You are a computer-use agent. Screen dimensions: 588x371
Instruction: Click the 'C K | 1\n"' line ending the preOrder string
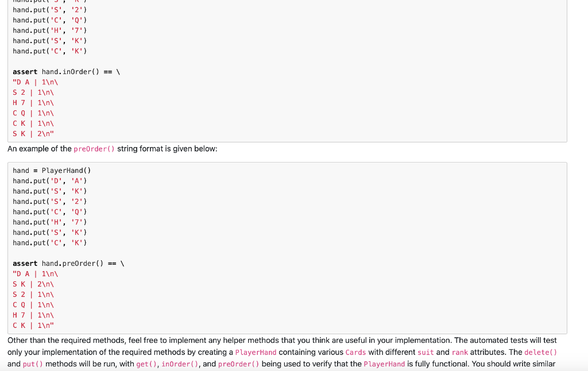(x=33, y=325)
